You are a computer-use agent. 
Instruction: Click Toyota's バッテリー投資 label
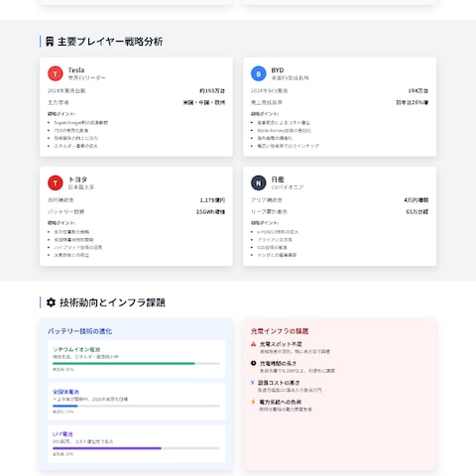(x=65, y=211)
